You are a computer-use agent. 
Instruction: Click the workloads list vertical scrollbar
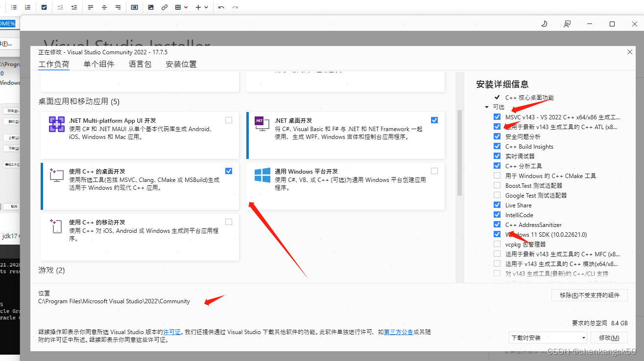(x=459, y=153)
